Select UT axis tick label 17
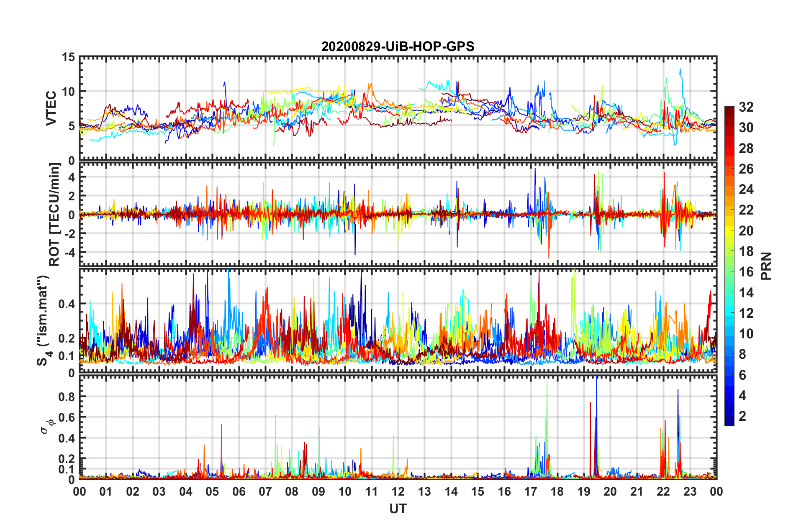 pyautogui.click(x=531, y=491)
